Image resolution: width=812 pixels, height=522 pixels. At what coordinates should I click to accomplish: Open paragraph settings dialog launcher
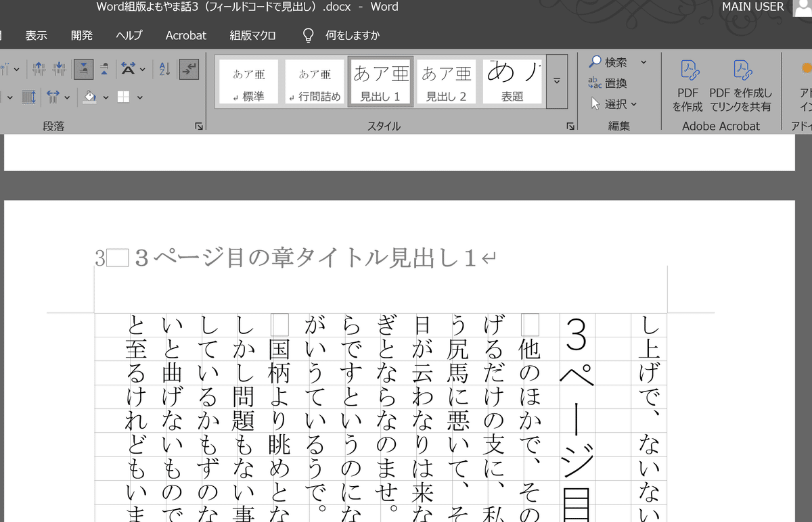pos(199,126)
